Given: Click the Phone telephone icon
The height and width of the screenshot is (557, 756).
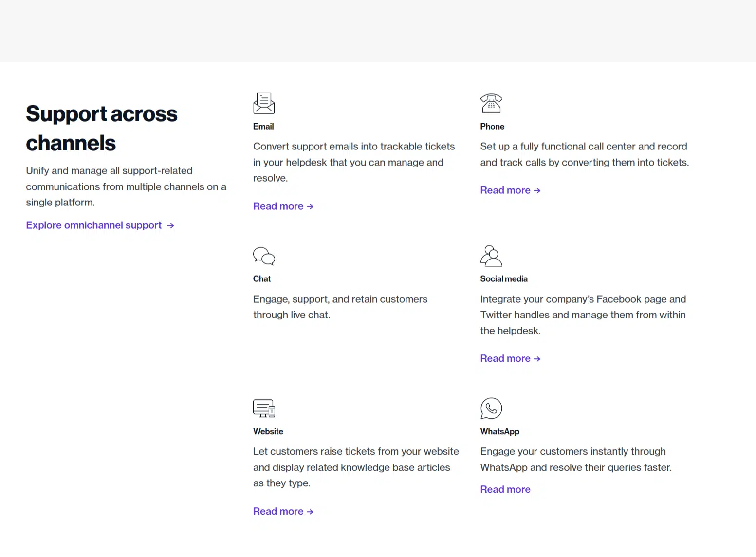Looking at the screenshot, I should pyautogui.click(x=491, y=103).
